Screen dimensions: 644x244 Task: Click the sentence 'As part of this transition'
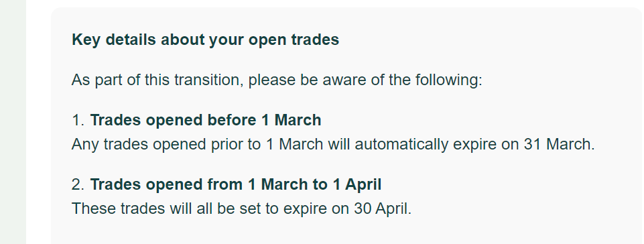click(276, 80)
